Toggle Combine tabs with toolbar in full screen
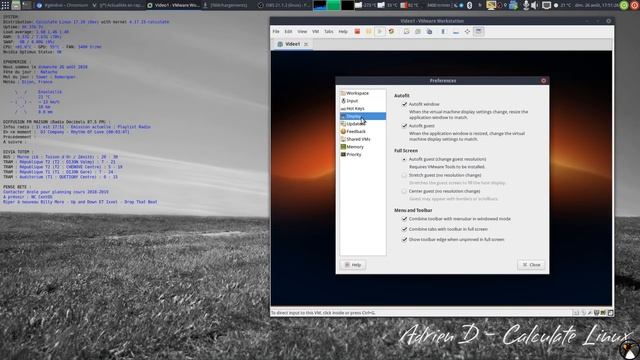Image resolution: width=640 pixels, height=360 pixels. coord(404,229)
